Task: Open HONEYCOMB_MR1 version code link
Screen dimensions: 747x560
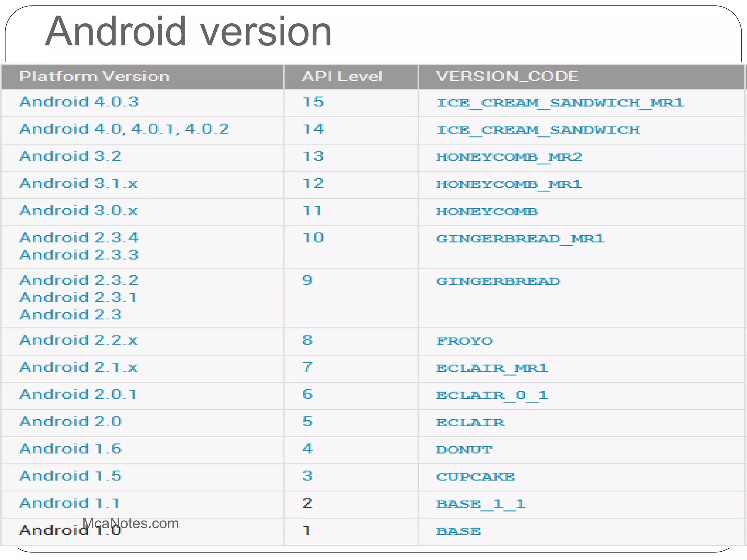Action: [509, 185]
